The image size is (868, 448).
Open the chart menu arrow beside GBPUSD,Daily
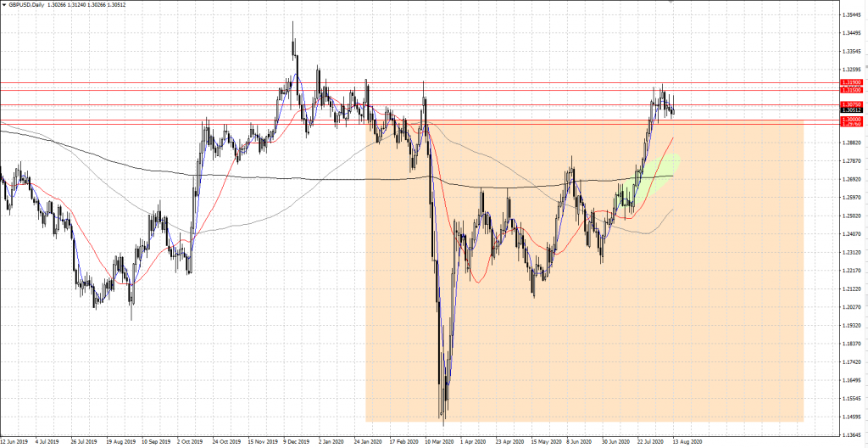pyautogui.click(x=3, y=4)
